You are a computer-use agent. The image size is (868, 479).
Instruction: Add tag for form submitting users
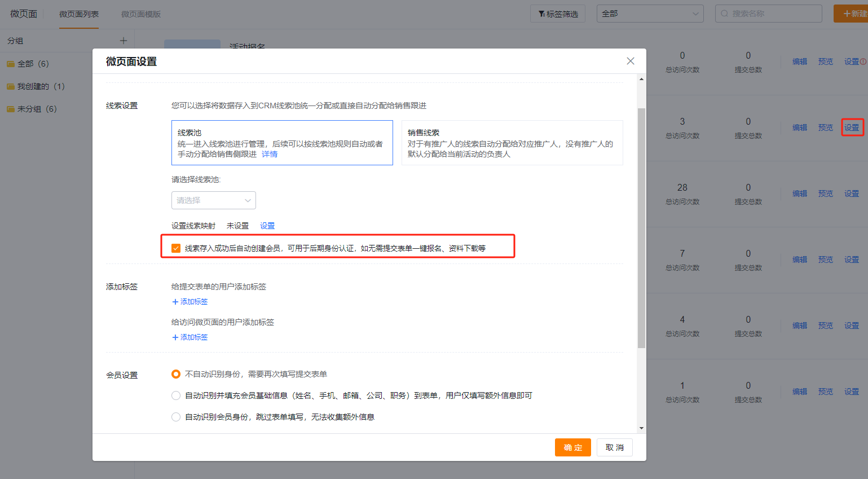point(190,302)
